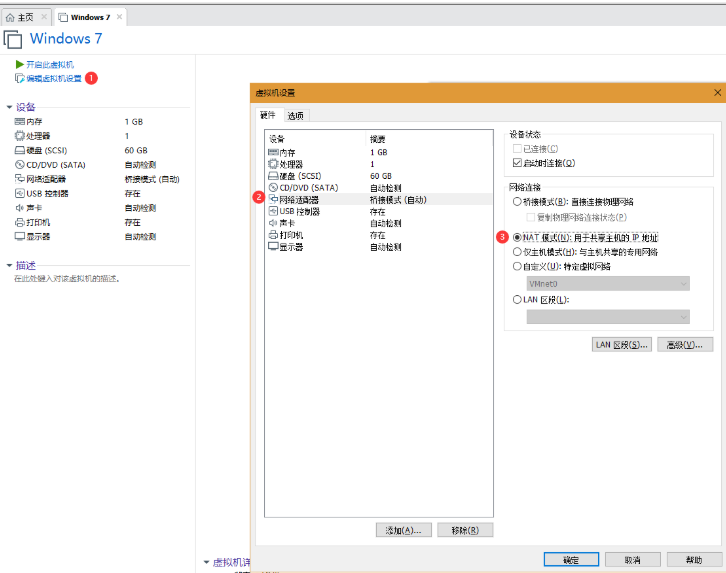Screen dimensions: 726x573
Task: Select the display icon in settings dialog list
Action: (x=273, y=247)
